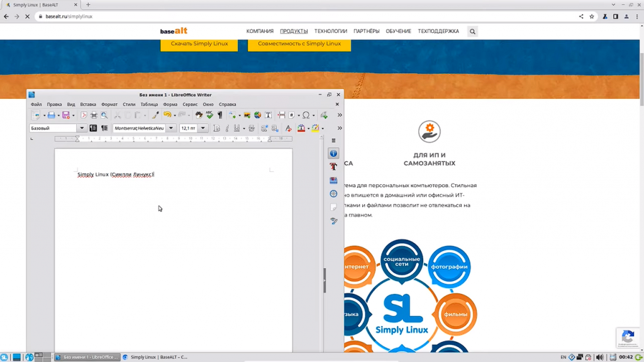
Task: Save the document with the Save icon
Action: pyautogui.click(x=65, y=115)
